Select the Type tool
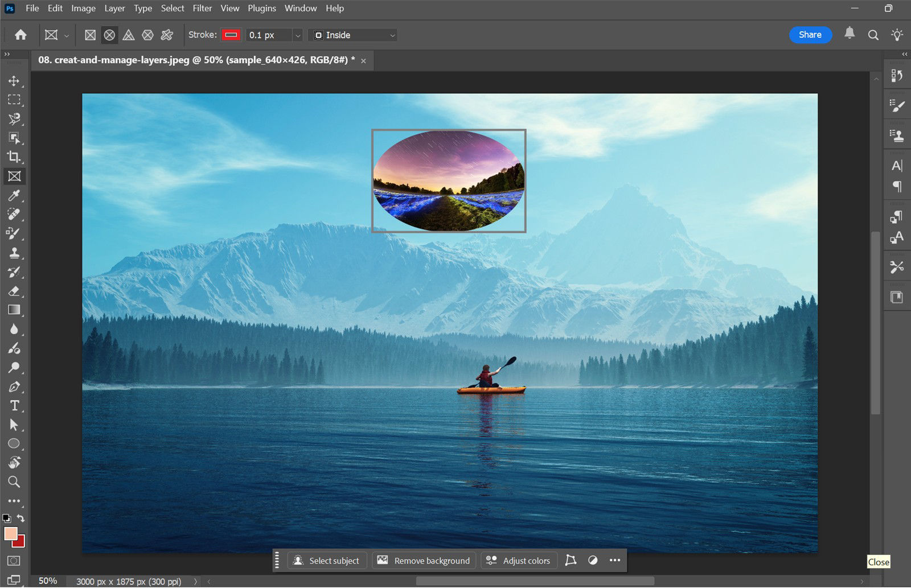 14,405
